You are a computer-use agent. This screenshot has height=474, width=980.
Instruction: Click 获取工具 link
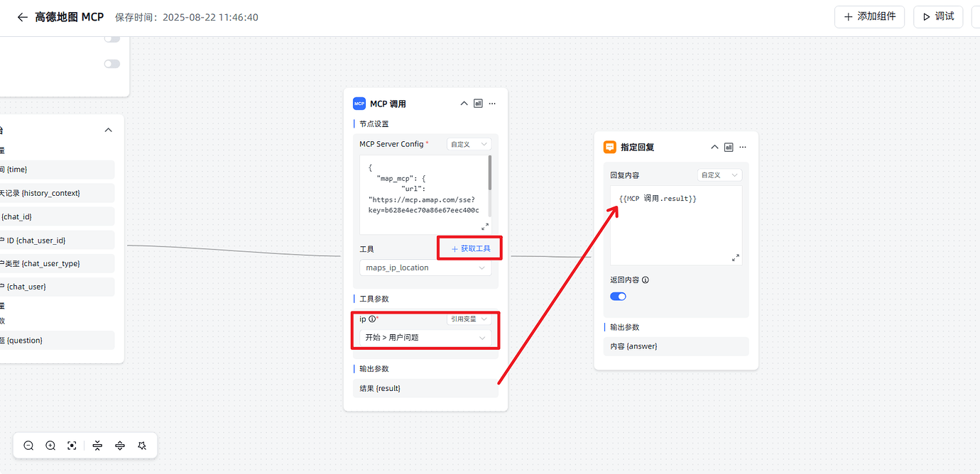pos(471,248)
